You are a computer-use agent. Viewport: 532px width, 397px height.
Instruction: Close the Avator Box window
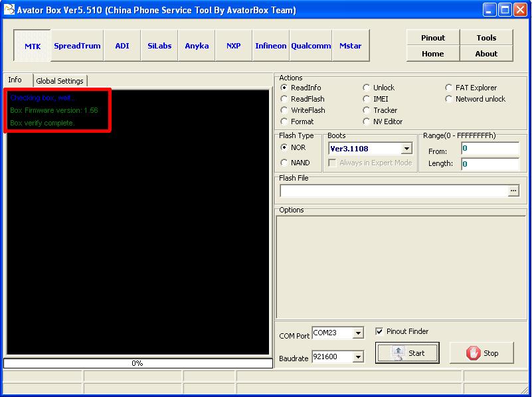coord(520,10)
